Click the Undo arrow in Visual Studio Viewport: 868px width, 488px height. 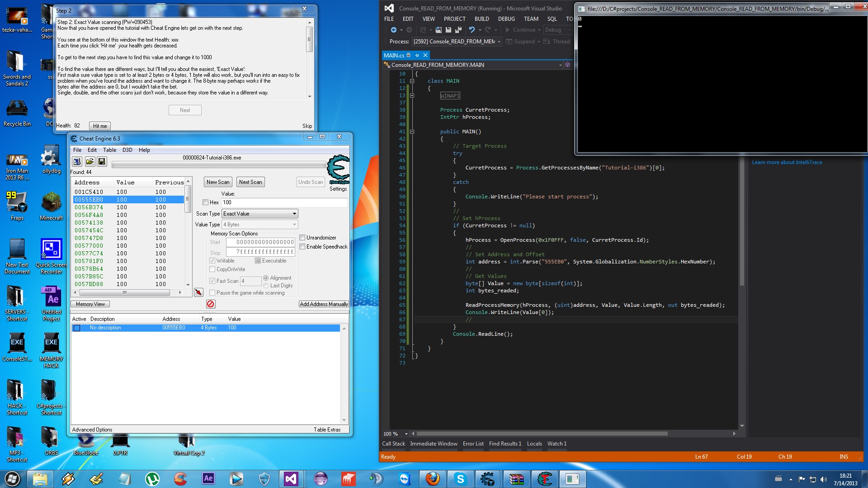click(x=472, y=30)
